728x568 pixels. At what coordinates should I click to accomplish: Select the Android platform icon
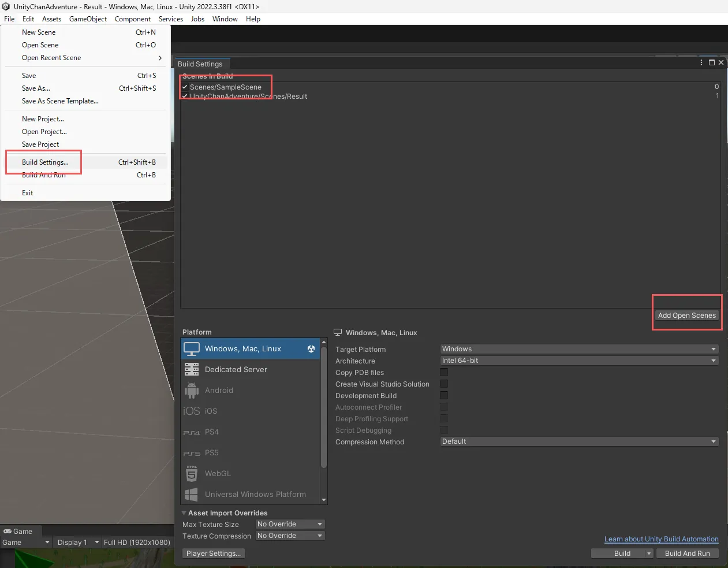[x=192, y=391]
